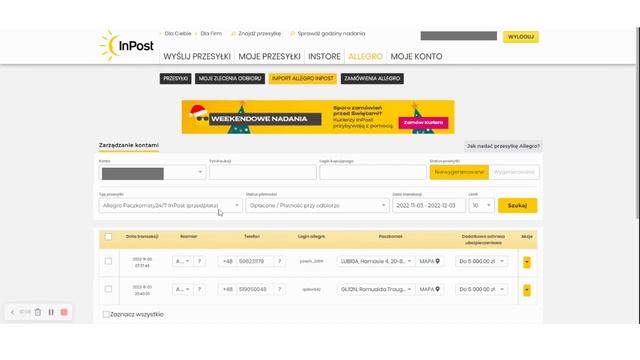This screenshot has height=360, width=640.
Task: Open size dropdown in second row
Action: click(182, 289)
